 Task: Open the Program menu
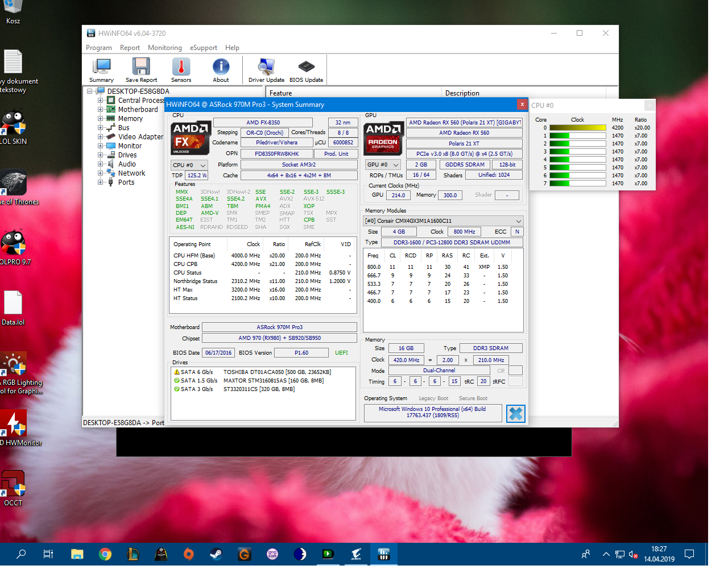pyautogui.click(x=99, y=48)
